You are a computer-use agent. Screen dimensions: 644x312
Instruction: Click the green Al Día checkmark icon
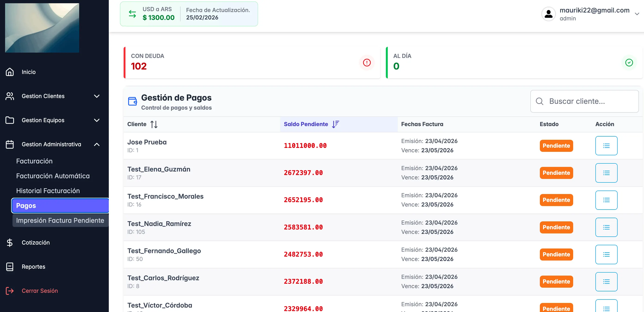[629, 63]
